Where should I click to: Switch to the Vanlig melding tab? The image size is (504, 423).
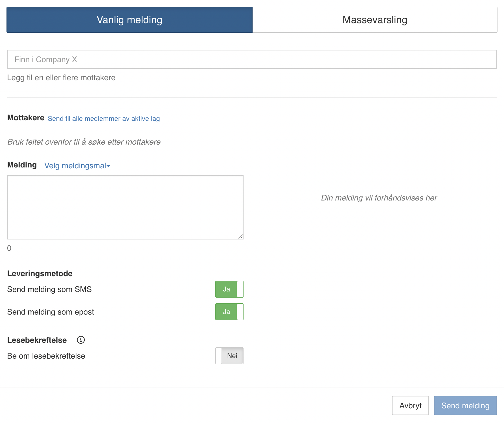130,20
